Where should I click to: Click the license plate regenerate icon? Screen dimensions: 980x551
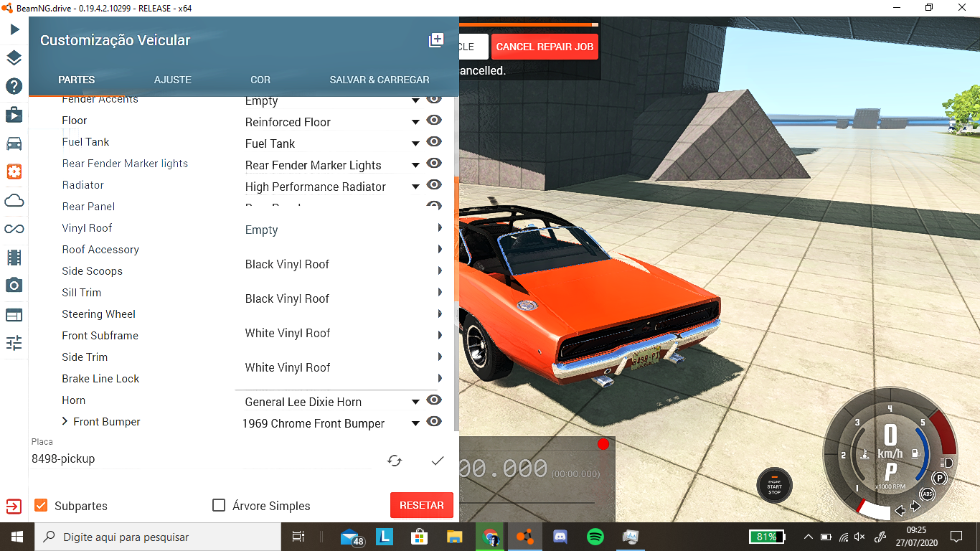coord(395,461)
